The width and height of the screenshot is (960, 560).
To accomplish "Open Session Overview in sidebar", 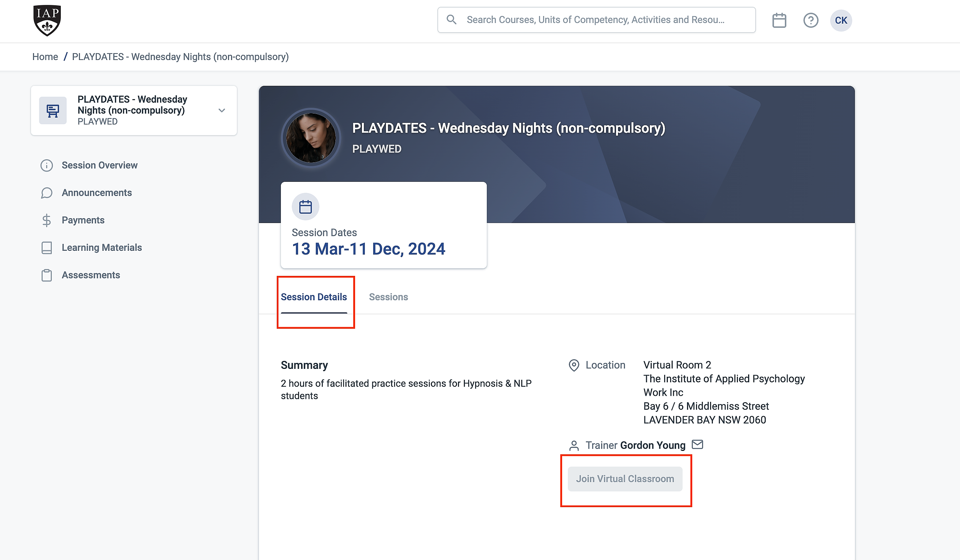I will click(x=99, y=165).
